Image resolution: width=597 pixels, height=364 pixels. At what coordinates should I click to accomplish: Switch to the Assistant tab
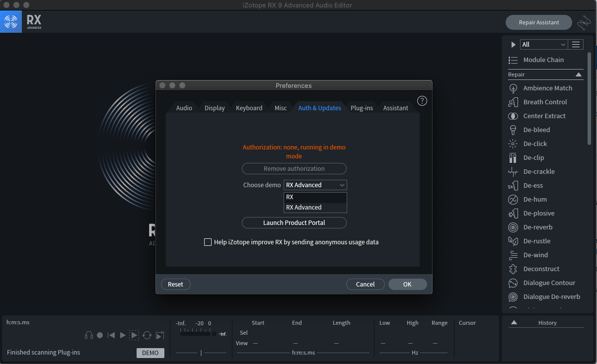395,108
